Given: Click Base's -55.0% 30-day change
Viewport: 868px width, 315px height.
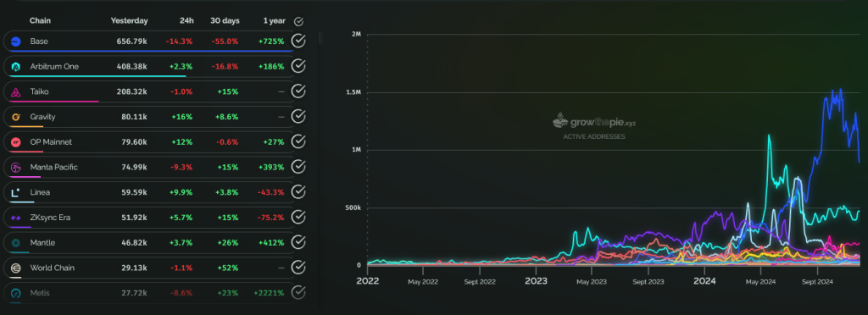Looking at the screenshot, I should [x=225, y=41].
